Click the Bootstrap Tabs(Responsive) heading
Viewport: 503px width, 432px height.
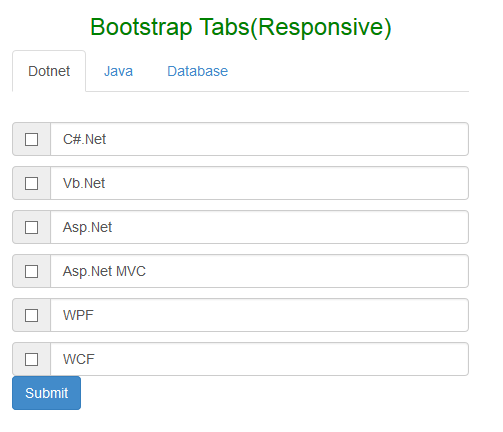(x=241, y=27)
